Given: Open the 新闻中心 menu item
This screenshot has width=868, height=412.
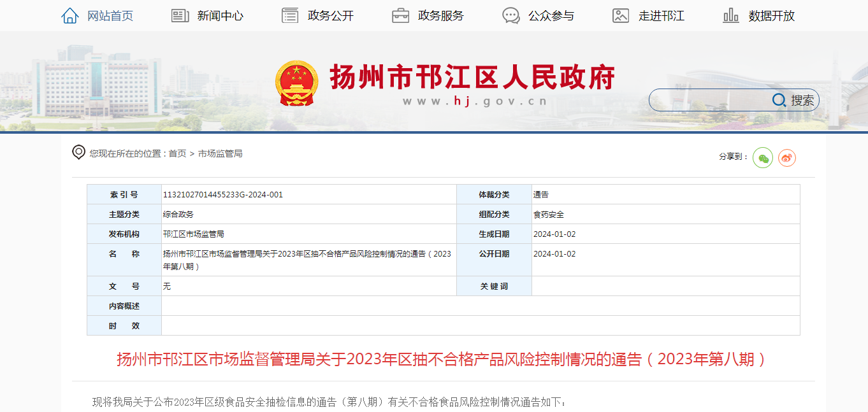Looking at the screenshot, I should point(220,16).
